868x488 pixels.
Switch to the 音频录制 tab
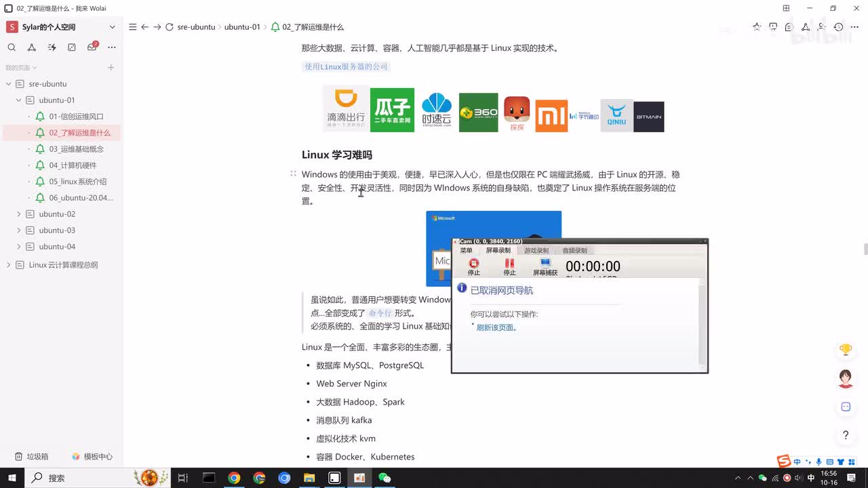pos(574,251)
